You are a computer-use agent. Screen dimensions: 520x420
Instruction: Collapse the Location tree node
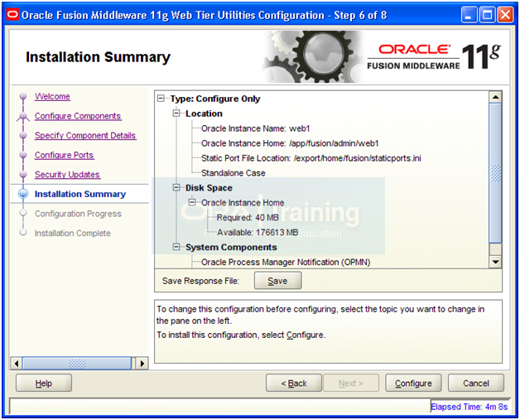176,113
